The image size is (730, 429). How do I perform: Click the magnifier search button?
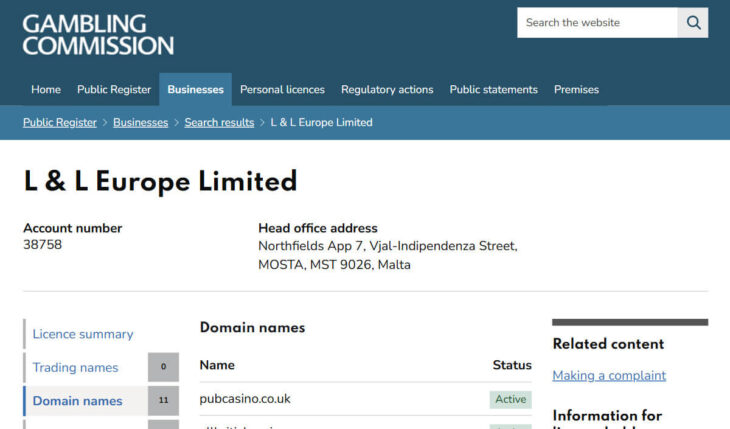693,22
